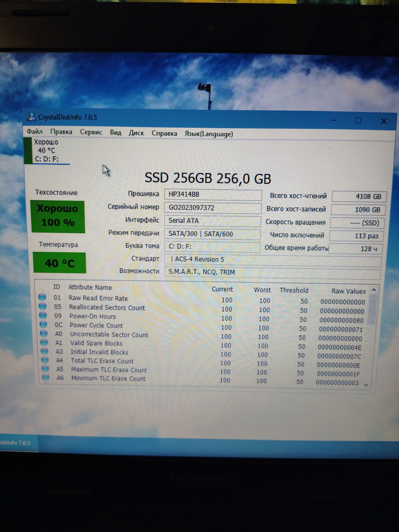
Task: Click the status icon for Valid Spare Blocks
Action: pyautogui.click(x=44, y=342)
